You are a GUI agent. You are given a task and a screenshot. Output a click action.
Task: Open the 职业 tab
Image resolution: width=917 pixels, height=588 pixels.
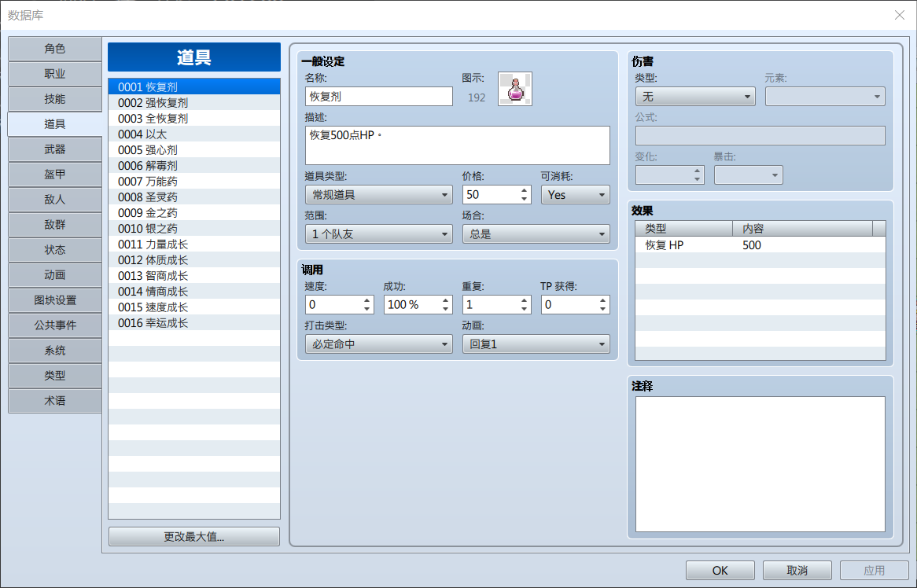click(x=55, y=74)
